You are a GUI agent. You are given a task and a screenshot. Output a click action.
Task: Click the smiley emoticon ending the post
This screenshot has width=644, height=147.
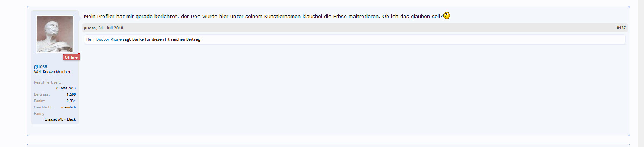(447, 15)
